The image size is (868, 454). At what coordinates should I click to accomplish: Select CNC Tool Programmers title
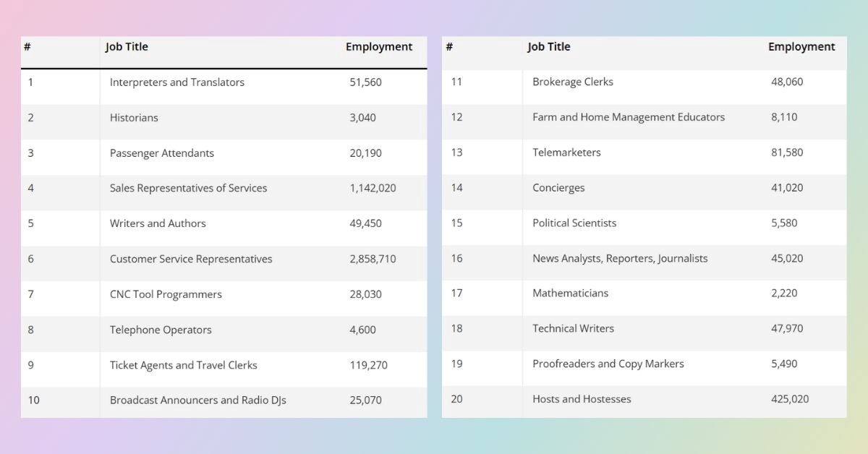pyautogui.click(x=166, y=294)
